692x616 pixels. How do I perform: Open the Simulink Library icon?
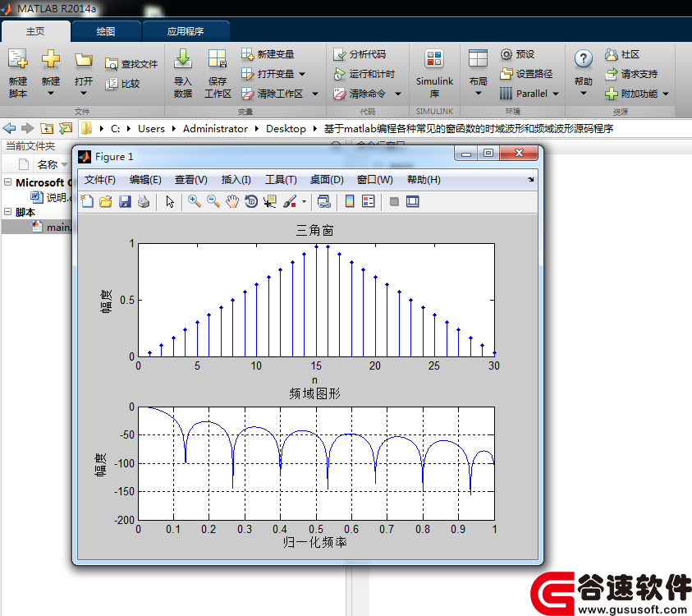[434, 59]
